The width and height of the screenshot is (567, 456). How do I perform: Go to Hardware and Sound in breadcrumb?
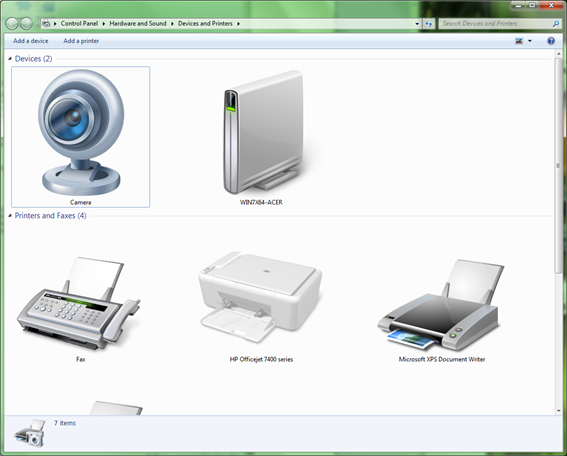[138, 24]
